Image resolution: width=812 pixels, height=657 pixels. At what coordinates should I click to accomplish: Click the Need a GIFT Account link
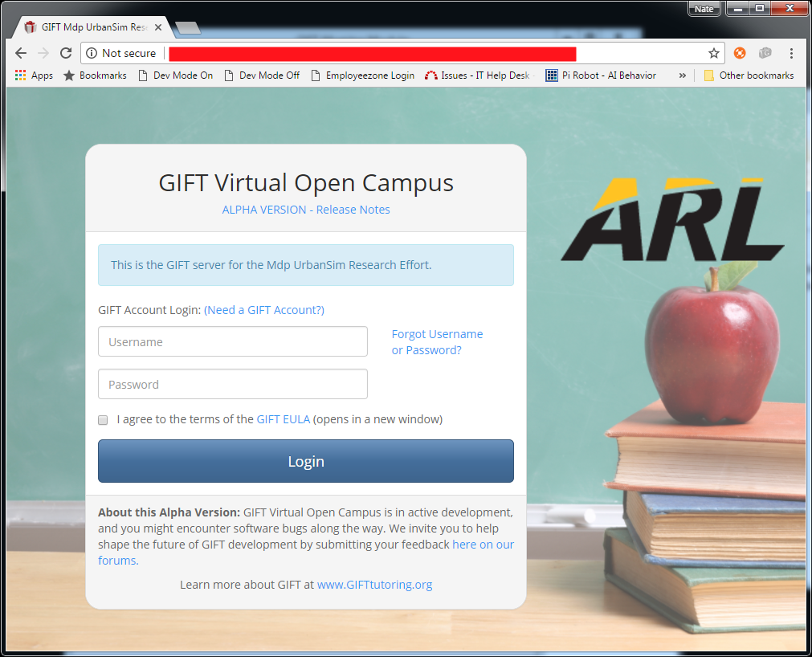point(264,310)
